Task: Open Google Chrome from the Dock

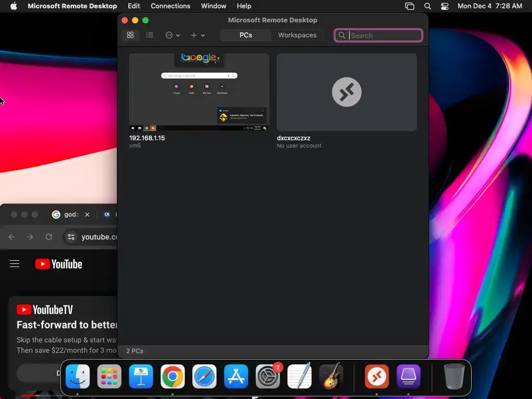Action: point(172,376)
